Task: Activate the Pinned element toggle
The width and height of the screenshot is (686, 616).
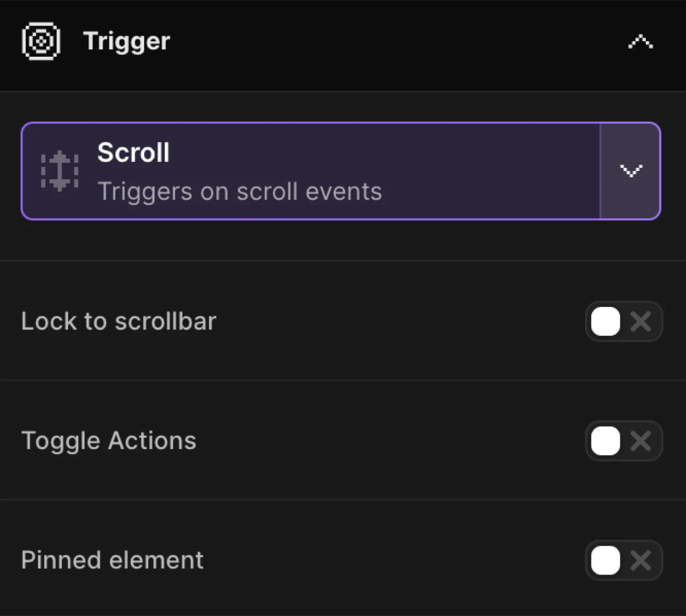Action: coord(605,560)
